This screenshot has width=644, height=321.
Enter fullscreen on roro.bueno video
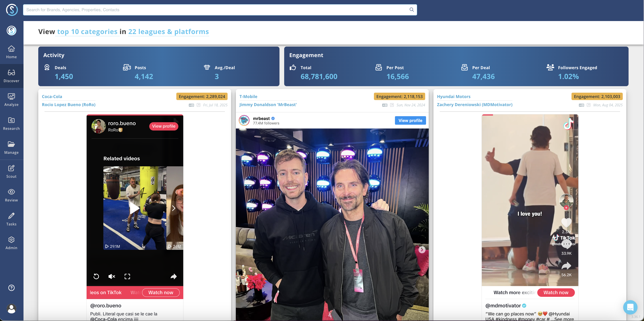(127, 276)
